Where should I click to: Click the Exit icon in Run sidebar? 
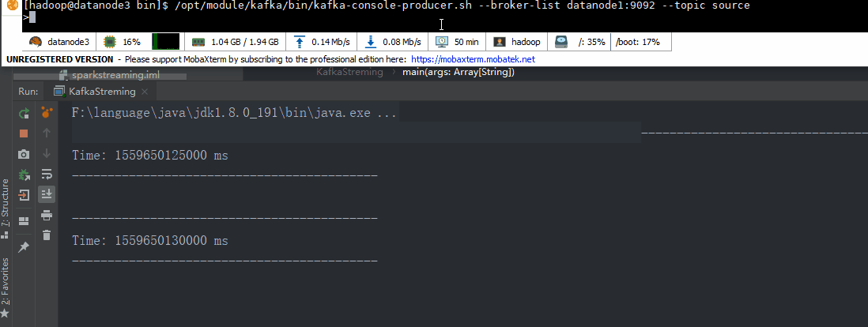point(24,194)
